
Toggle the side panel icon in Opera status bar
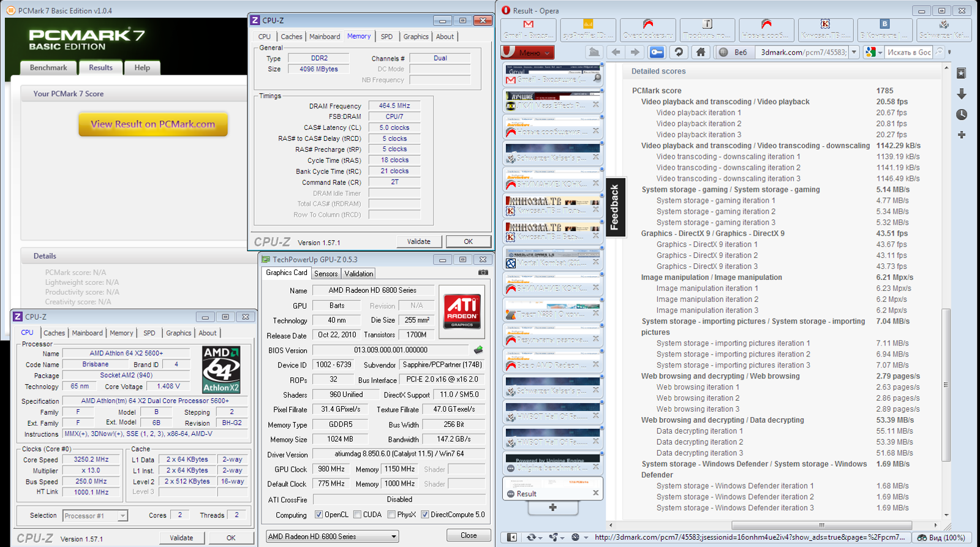511,537
